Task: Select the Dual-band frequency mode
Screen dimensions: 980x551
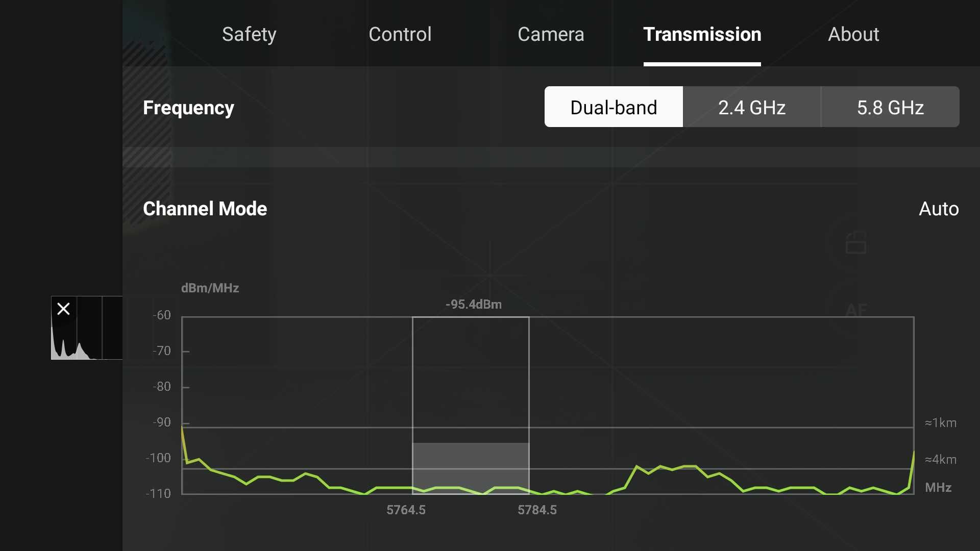Action: coord(613,107)
